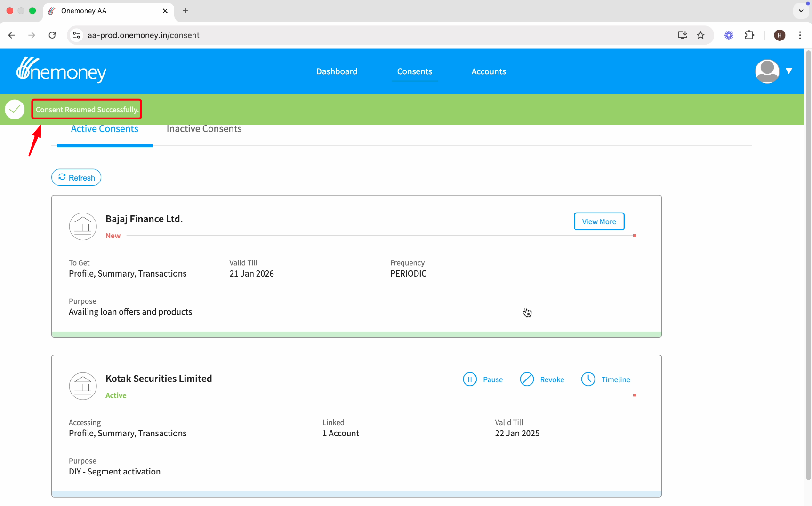This screenshot has height=506, width=812.
Task: Open the Timeline link for Kotak Securities
Action: pos(616,379)
